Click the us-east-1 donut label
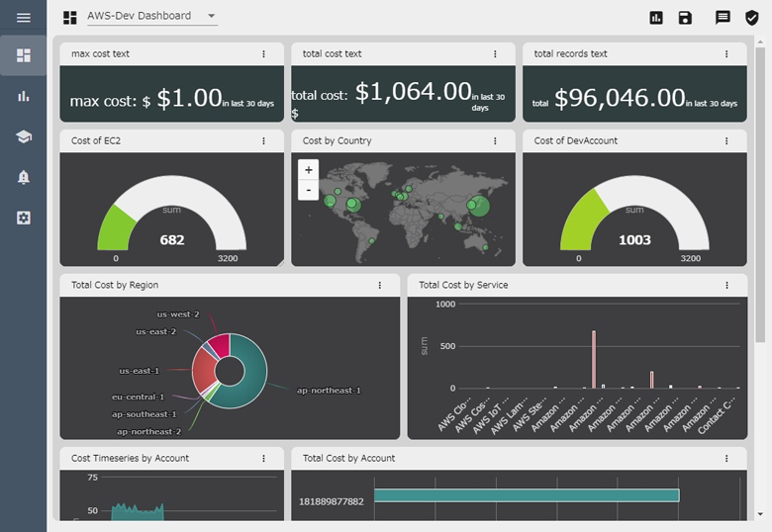This screenshot has height=532, width=772. 140,371
